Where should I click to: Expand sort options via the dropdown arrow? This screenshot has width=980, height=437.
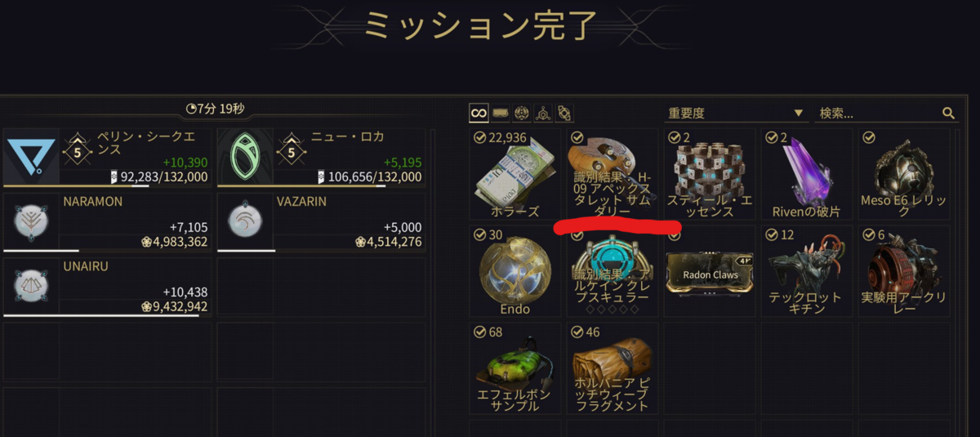[799, 114]
